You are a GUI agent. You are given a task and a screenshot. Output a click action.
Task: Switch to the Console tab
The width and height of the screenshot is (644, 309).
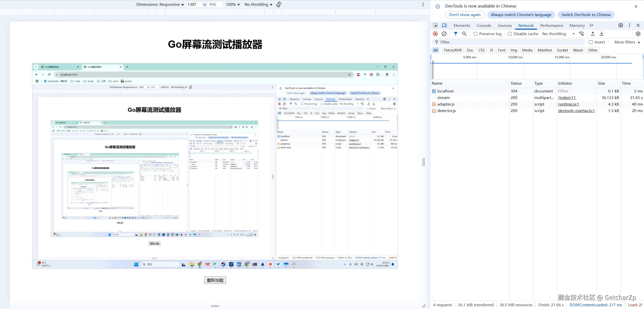484,25
